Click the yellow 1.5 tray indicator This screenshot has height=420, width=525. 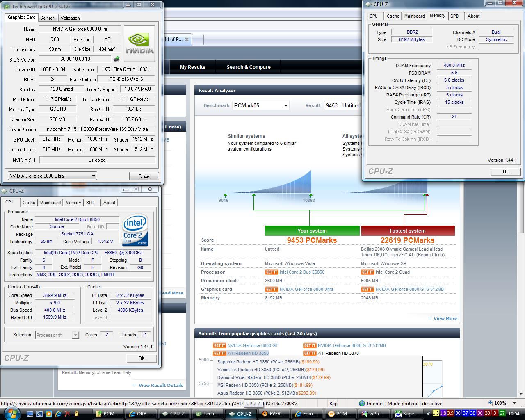436,413
